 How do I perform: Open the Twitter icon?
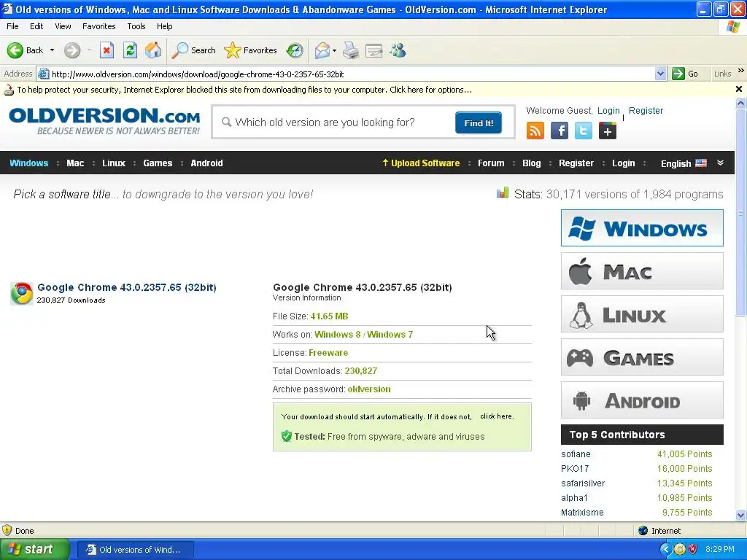point(583,131)
